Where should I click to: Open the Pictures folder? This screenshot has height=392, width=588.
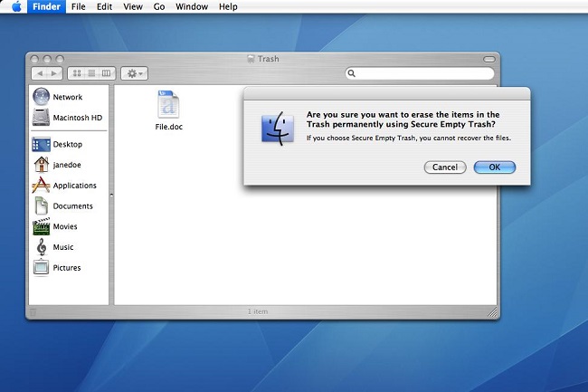click(41, 267)
